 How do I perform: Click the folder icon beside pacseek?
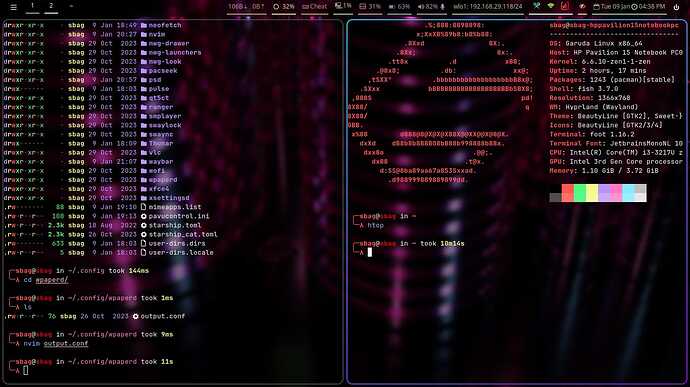[143, 71]
